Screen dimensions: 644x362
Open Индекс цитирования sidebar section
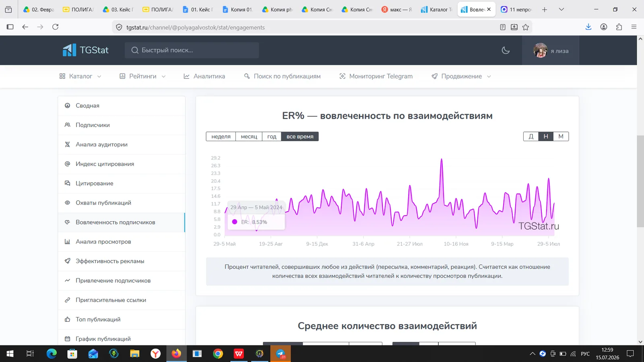tap(122, 164)
